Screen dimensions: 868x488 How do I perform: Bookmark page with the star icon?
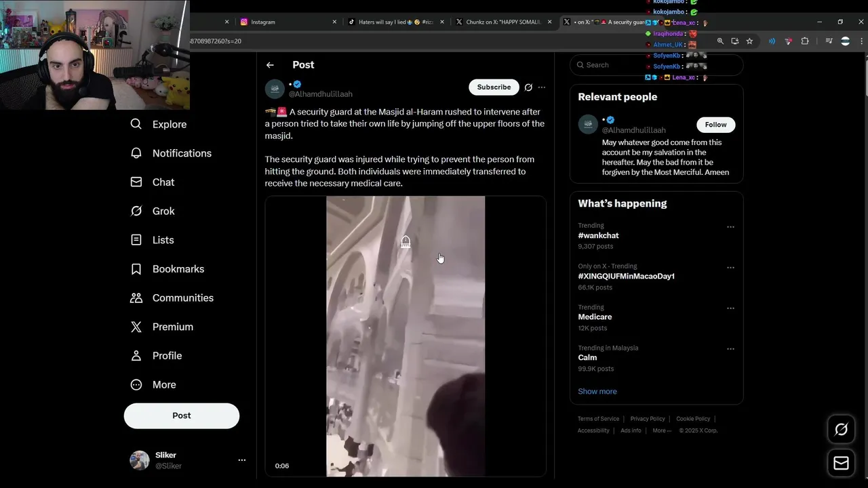pyautogui.click(x=749, y=41)
